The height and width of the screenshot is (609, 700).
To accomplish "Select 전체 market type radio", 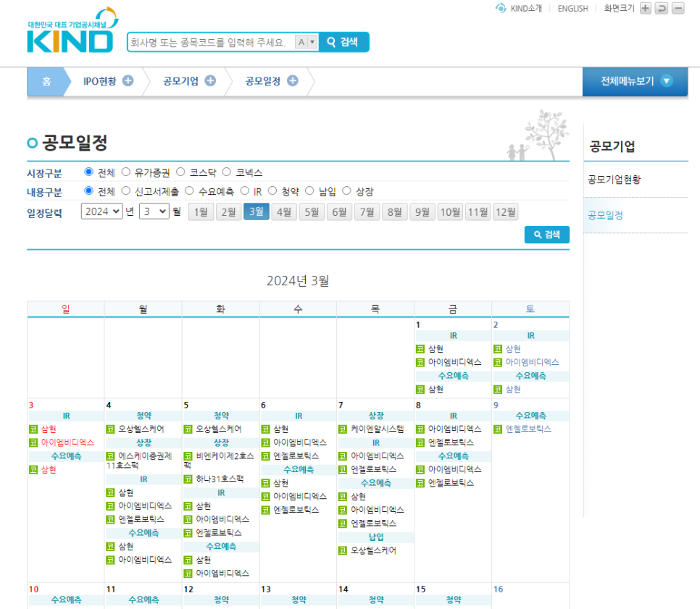I will coord(89,172).
